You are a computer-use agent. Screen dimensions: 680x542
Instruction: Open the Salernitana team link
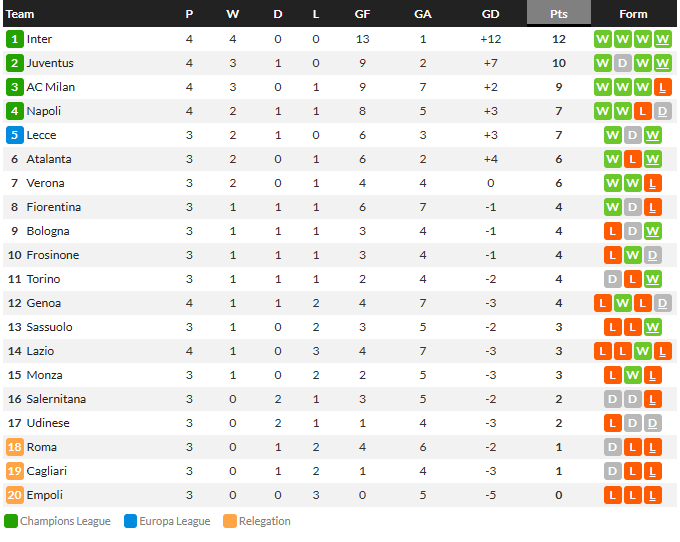(x=56, y=399)
